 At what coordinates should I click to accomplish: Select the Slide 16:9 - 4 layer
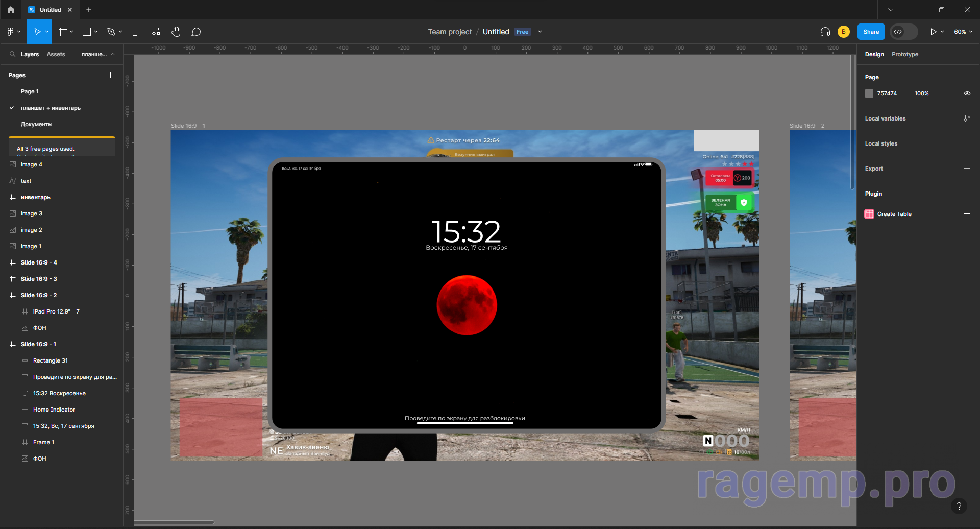point(61,262)
